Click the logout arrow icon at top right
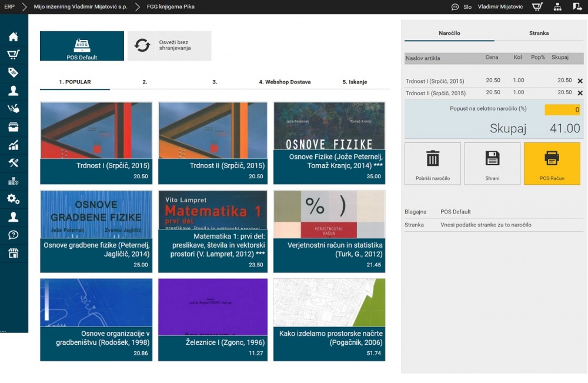 pyautogui.click(x=577, y=7)
